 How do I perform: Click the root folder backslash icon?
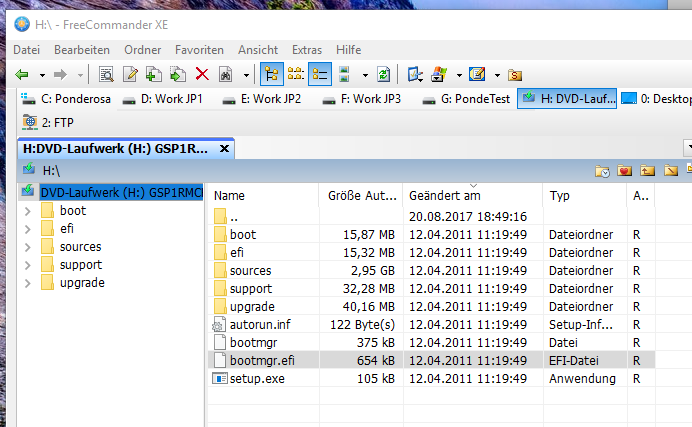coord(671,170)
